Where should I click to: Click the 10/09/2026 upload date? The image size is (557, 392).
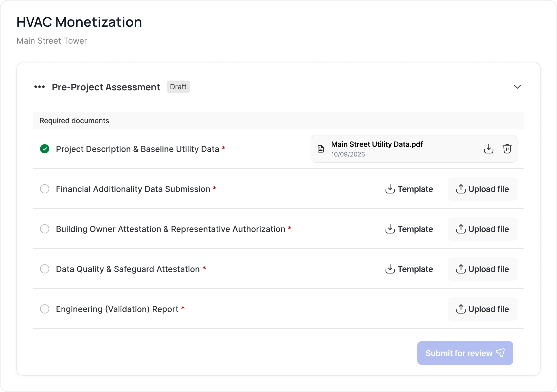click(x=348, y=154)
